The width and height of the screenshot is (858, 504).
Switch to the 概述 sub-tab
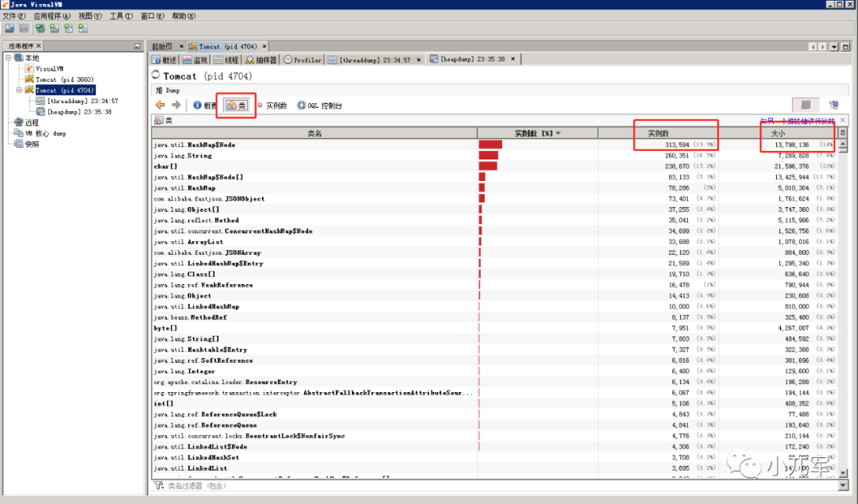[164, 60]
